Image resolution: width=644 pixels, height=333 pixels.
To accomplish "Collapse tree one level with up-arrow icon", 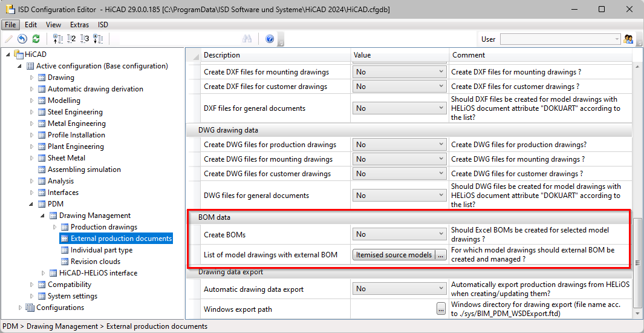I will [58, 39].
